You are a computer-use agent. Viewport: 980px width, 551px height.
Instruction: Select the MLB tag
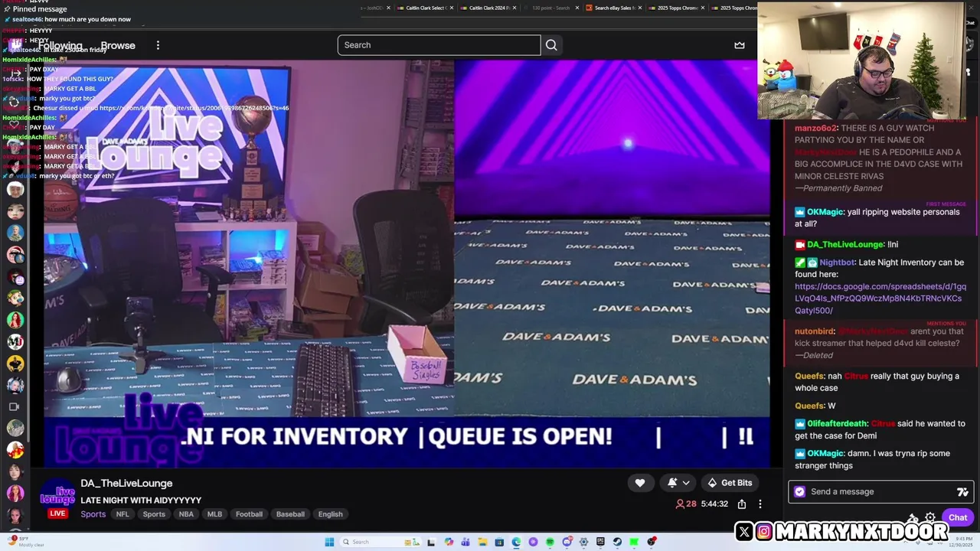coord(214,514)
